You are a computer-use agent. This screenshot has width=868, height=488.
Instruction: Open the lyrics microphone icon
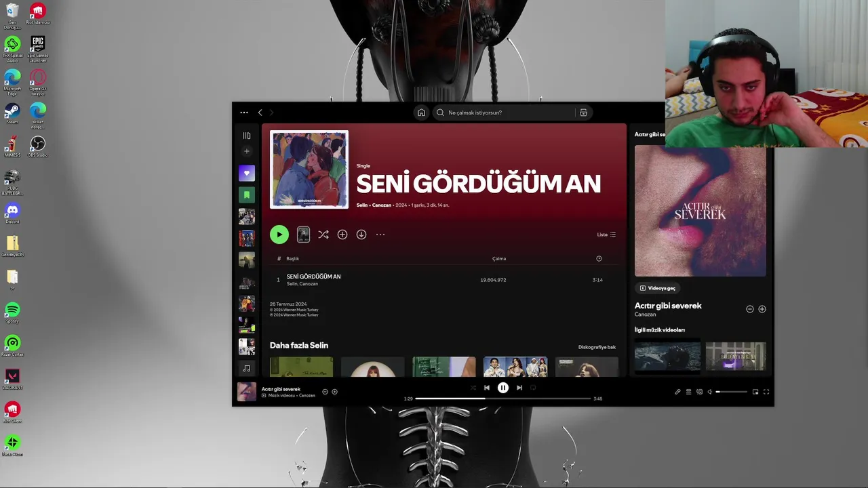point(677,392)
